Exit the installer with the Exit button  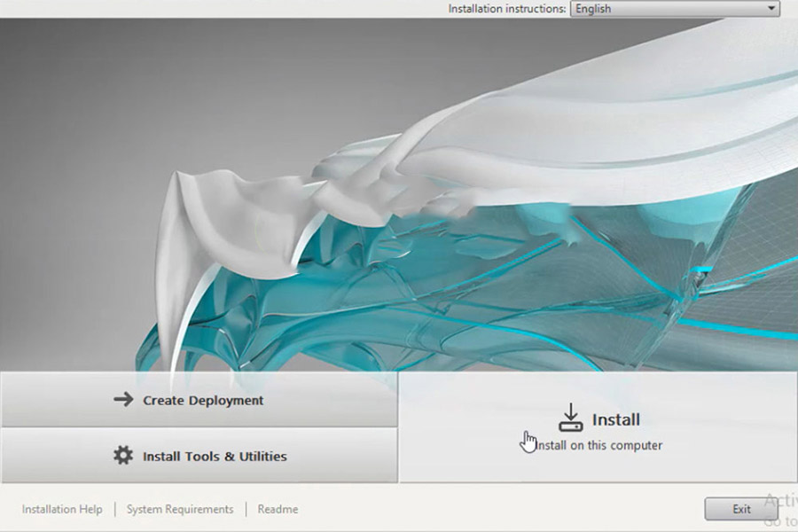coord(741,509)
